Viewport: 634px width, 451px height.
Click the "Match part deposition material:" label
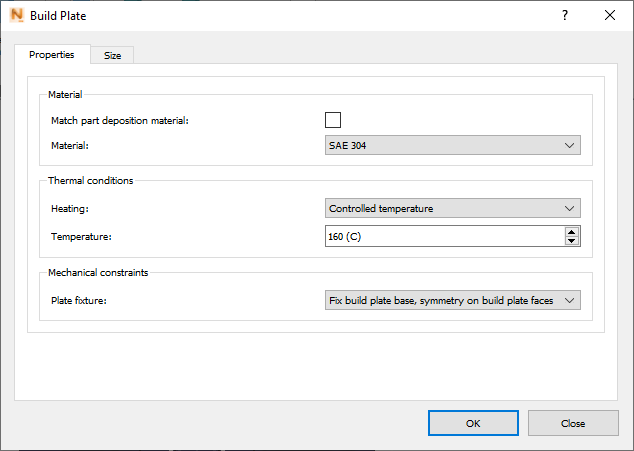pos(120,120)
